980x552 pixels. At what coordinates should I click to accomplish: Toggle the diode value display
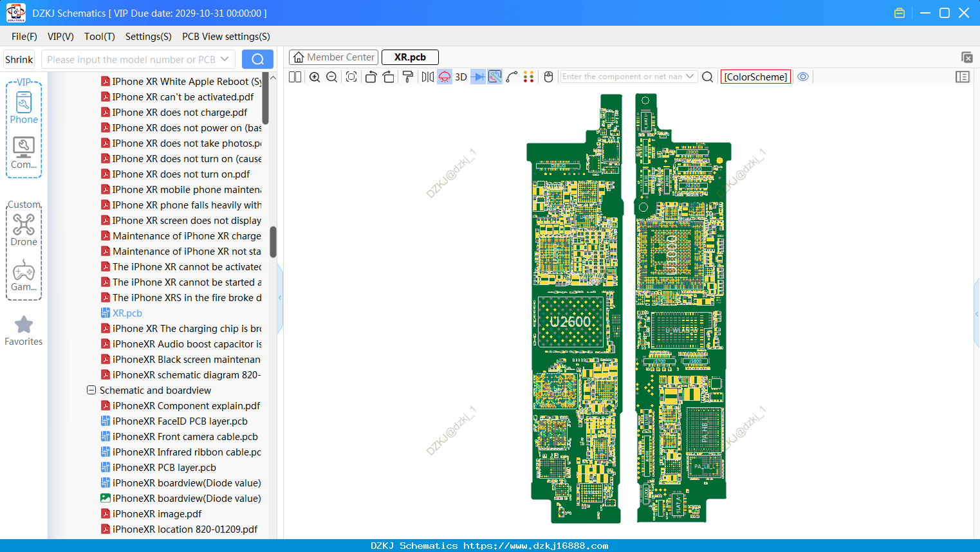pos(478,77)
